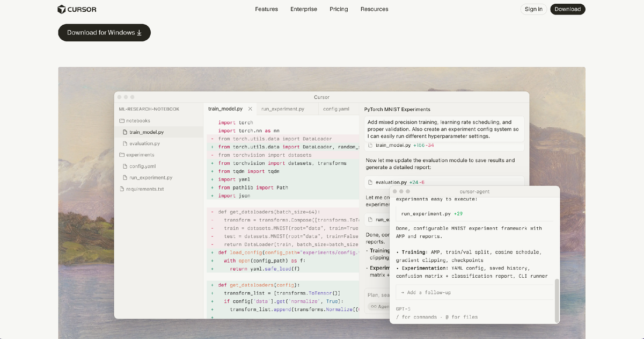
Task: Click the file icon on the evaluation.py +24 chip
Action: [371, 182]
